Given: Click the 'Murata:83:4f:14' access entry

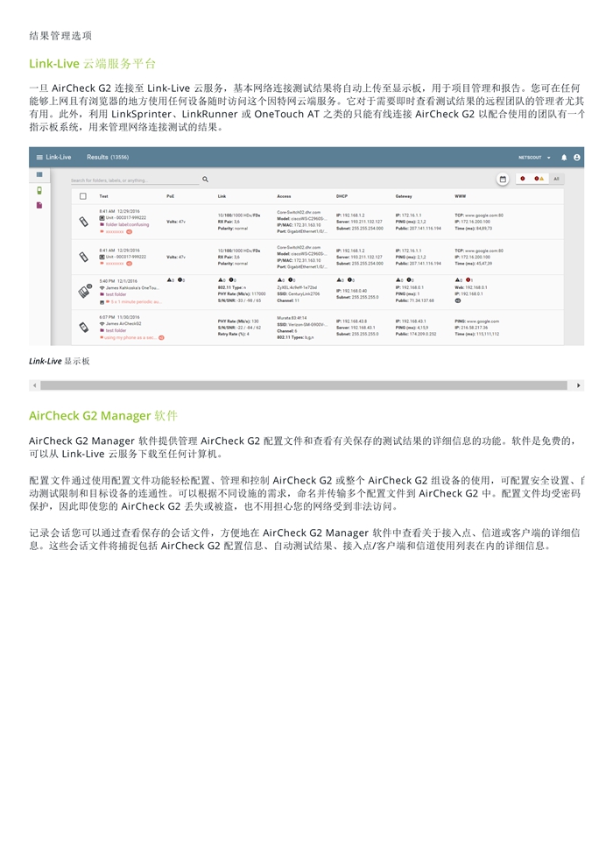Looking at the screenshot, I should (292, 318).
